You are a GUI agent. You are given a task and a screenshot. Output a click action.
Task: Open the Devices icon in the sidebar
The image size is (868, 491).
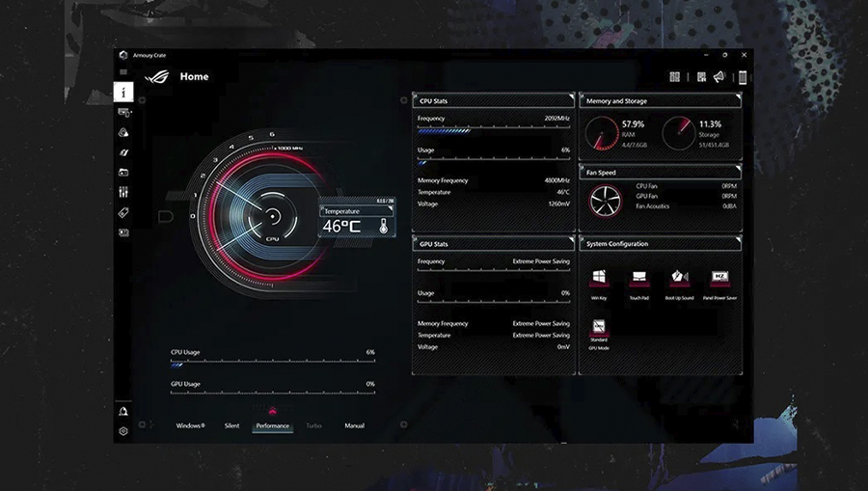click(x=123, y=113)
